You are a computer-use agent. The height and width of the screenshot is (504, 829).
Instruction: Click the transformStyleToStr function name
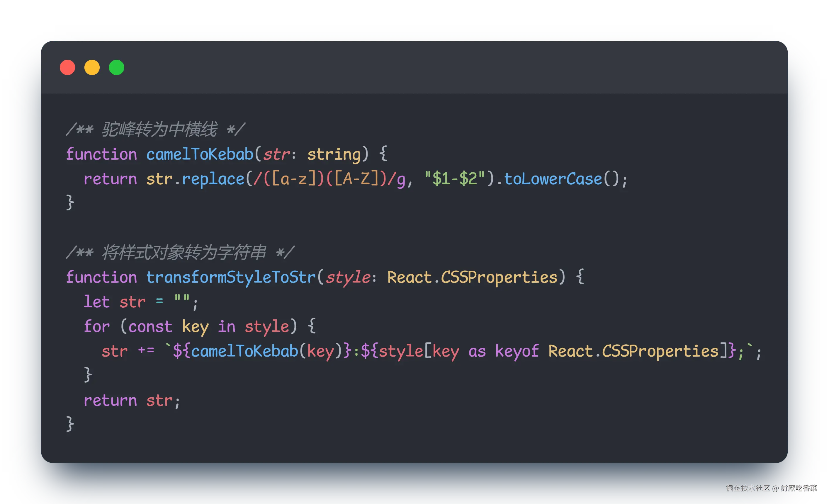pos(231,277)
